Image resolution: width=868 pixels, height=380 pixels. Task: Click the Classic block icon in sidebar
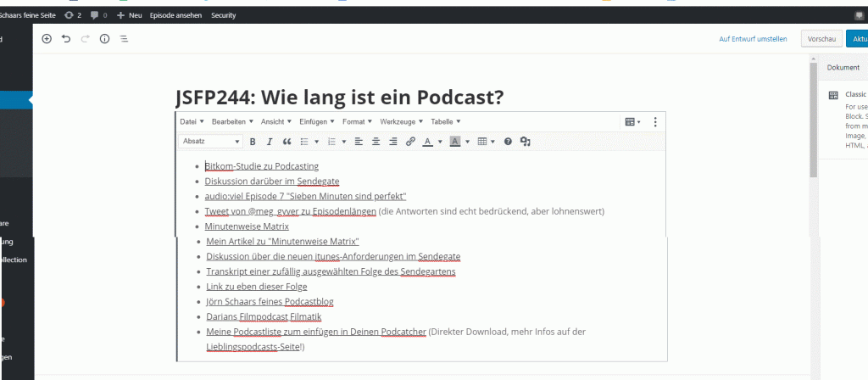coord(833,95)
